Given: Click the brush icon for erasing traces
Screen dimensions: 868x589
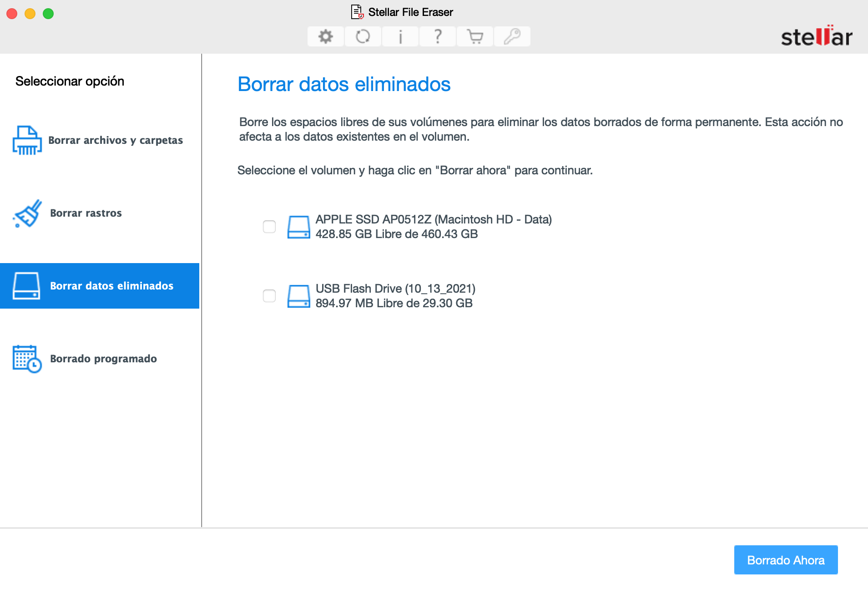Looking at the screenshot, I should 27,213.
